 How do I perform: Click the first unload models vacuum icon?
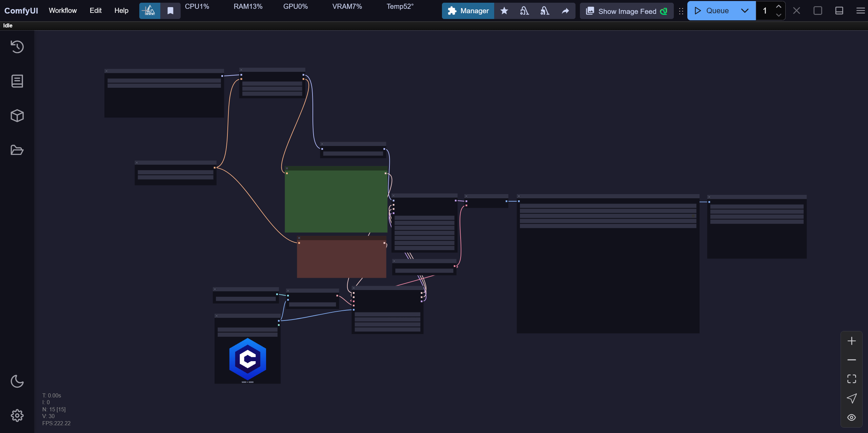click(x=524, y=11)
